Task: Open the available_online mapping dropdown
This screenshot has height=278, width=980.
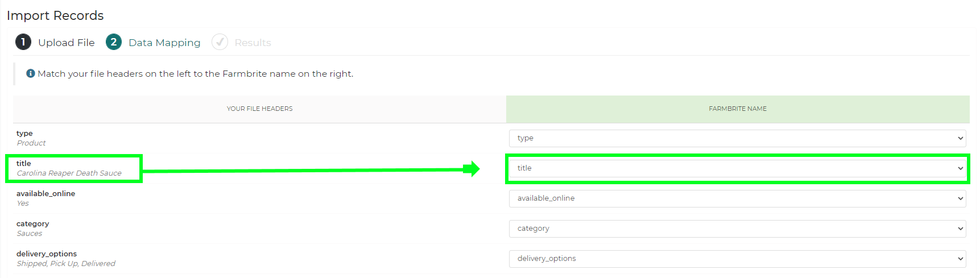Action: (737, 198)
